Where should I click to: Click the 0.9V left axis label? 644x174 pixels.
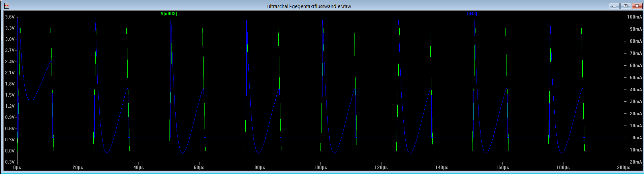tap(10, 117)
